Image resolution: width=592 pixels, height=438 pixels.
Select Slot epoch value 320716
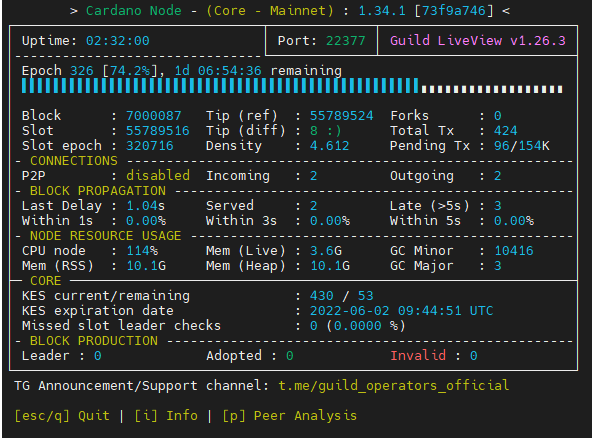click(x=150, y=146)
